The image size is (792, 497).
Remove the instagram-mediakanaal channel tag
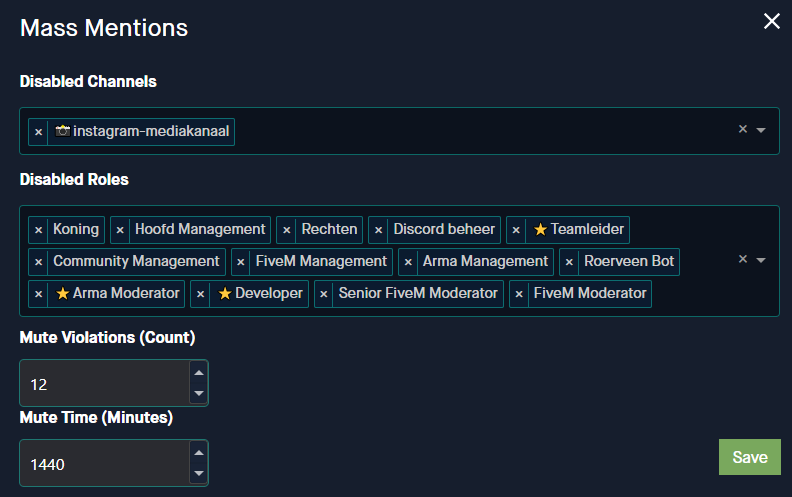tap(38, 132)
